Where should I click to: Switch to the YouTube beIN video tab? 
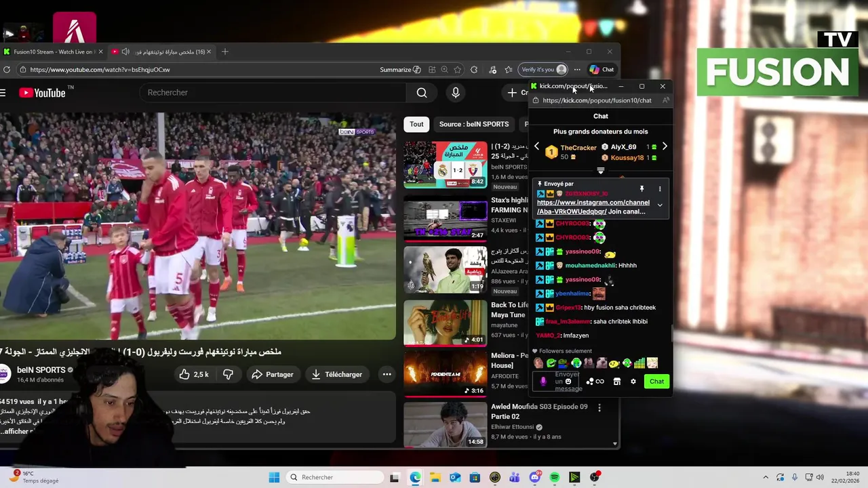[162, 52]
